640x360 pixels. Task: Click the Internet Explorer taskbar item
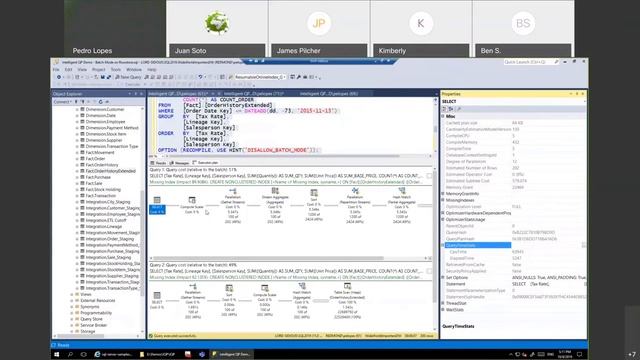tap(113, 354)
